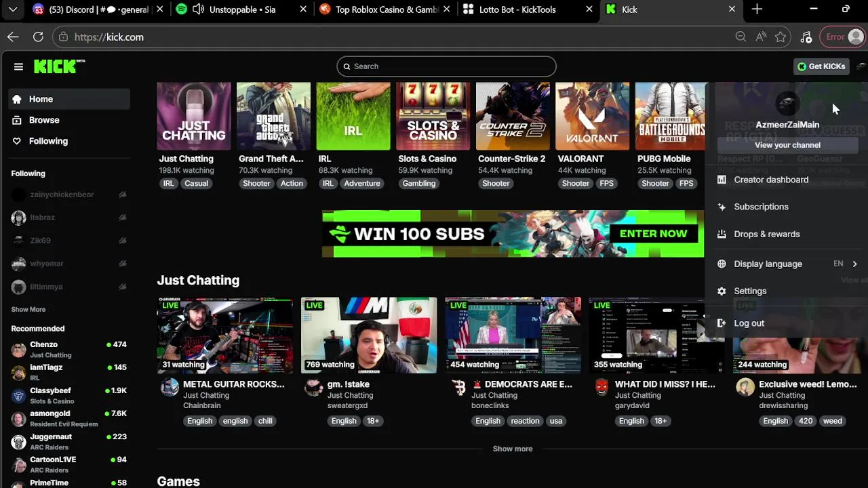Click PrimeTime channel name in Recommended
The height and width of the screenshot is (488, 868).
(x=49, y=483)
